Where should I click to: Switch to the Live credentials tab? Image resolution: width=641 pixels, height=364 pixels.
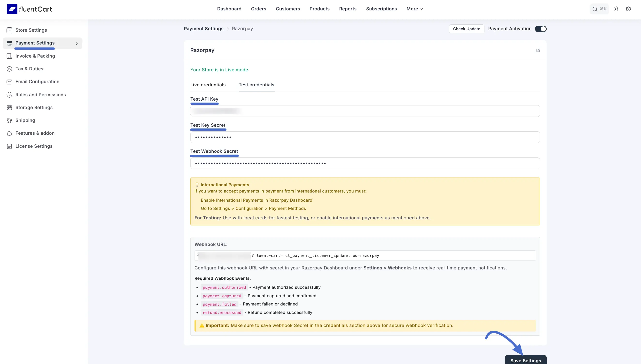[x=208, y=85]
